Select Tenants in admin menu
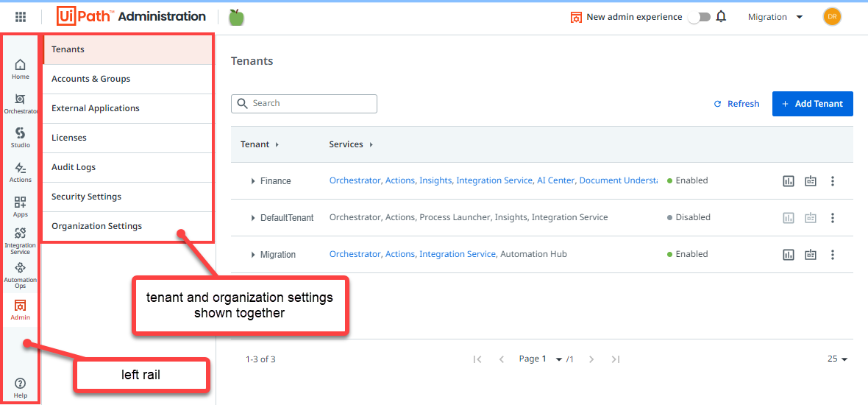This screenshot has height=405, width=868. click(x=128, y=49)
